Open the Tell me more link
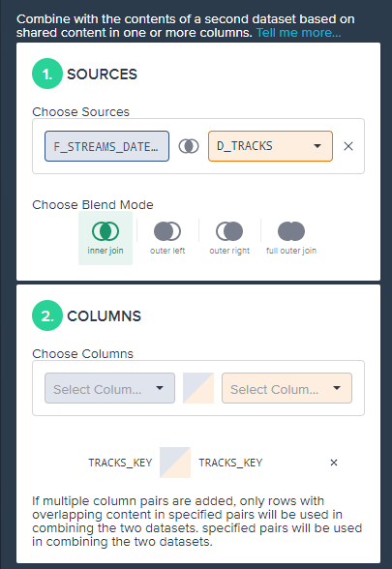392x569 pixels. point(299,33)
